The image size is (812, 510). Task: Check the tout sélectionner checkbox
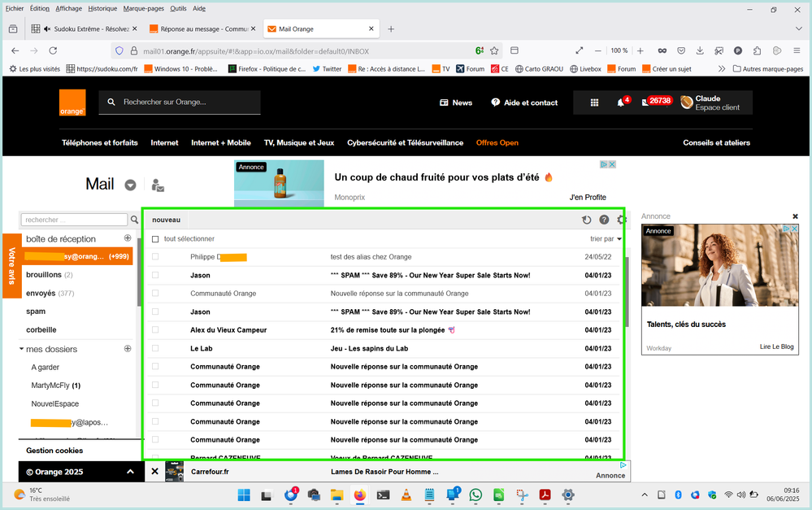pyautogui.click(x=155, y=239)
